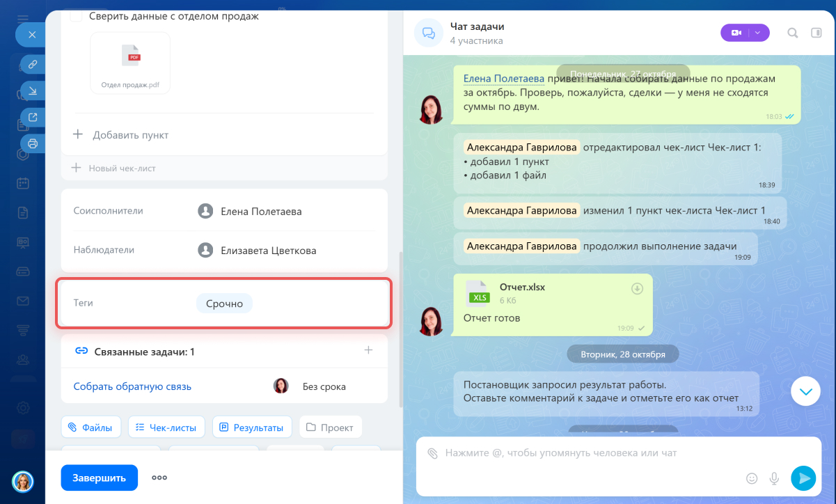Open emoji picker in message box
This screenshot has width=836, height=504.
click(751, 478)
